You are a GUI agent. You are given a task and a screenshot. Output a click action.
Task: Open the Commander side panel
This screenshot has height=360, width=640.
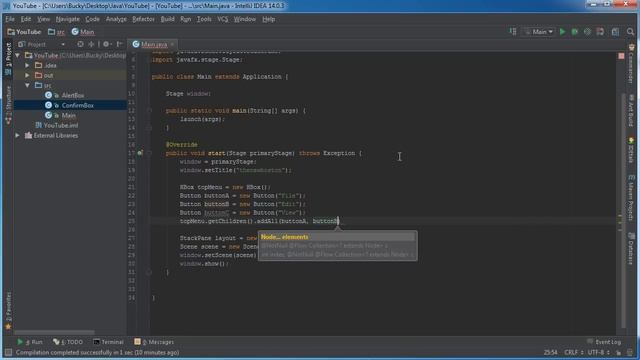click(x=631, y=63)
